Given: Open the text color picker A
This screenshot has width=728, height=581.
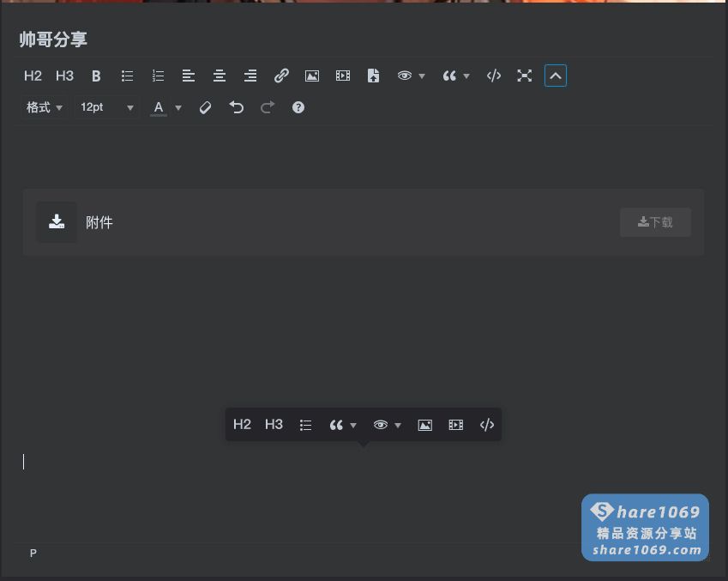Looking at the screenshot, I should [x=158, y=107].
